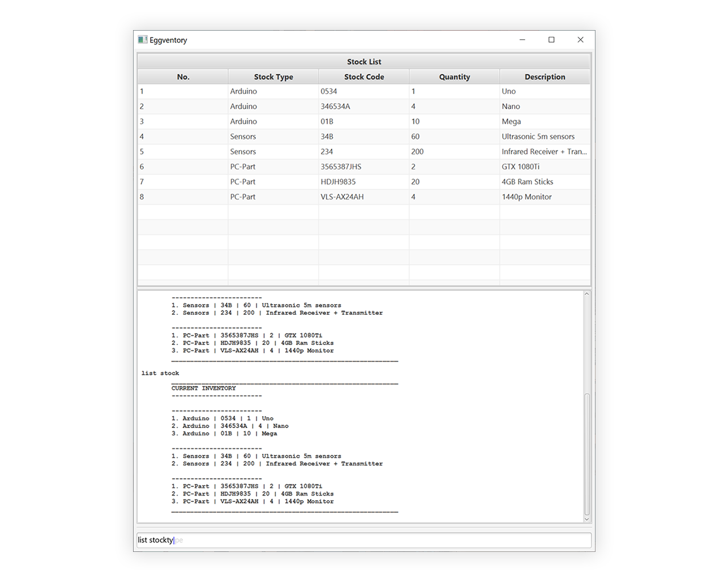Sort by the Stock Type column header

pos(274,77)
